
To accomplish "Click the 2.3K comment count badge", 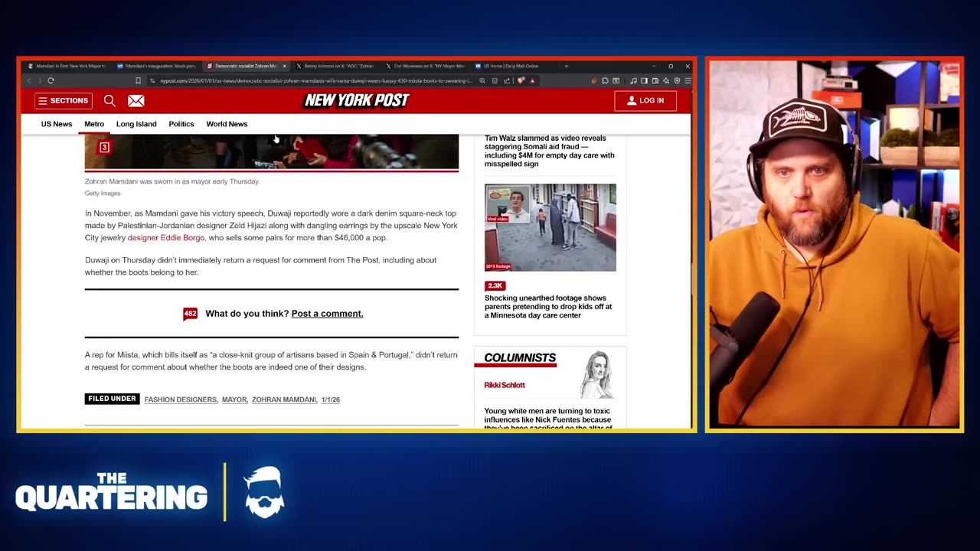I will [495, 285].
